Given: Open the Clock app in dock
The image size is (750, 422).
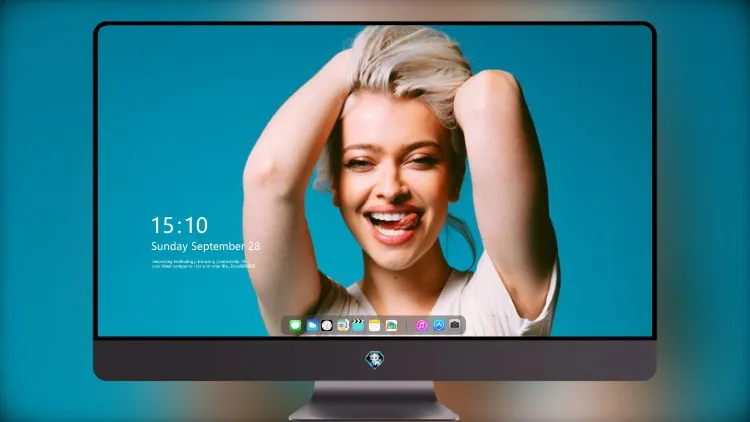Looking at the screenshot, I should 327,326.
